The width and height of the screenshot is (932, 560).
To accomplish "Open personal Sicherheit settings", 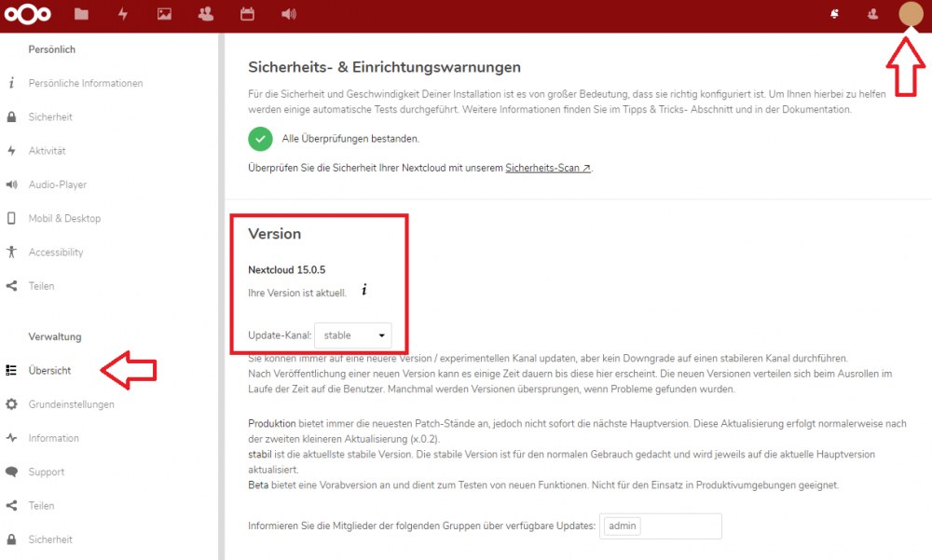I will click(50, 117).
